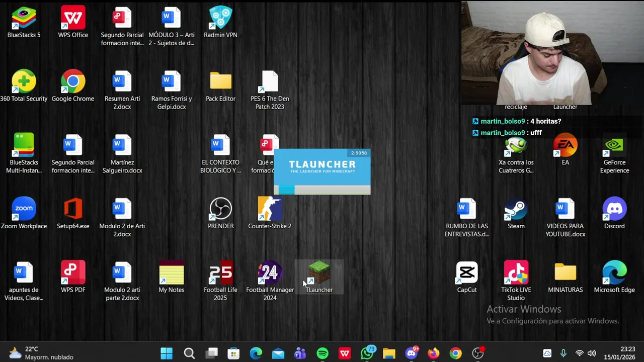Image resolution: width=644 pixels, height=362 pixels.
Task: Open WhatsApp with 79 unread badge
Action: click(x=368, y=353)
